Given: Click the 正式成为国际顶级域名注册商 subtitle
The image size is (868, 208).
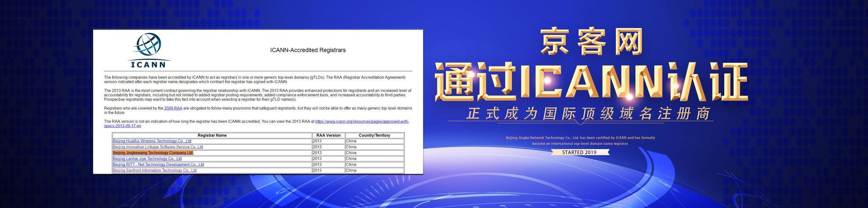Looking at the screenshot, I should click(x=588, y=114).
